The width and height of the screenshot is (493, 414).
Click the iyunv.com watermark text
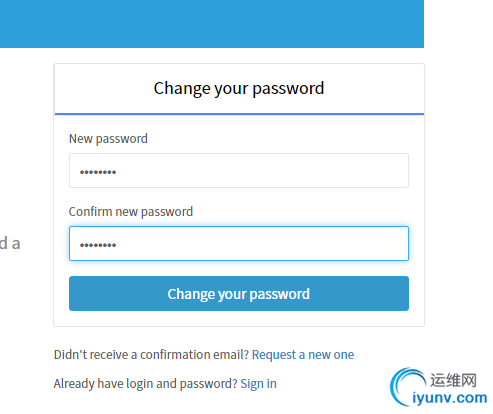[x=450, y=398]
